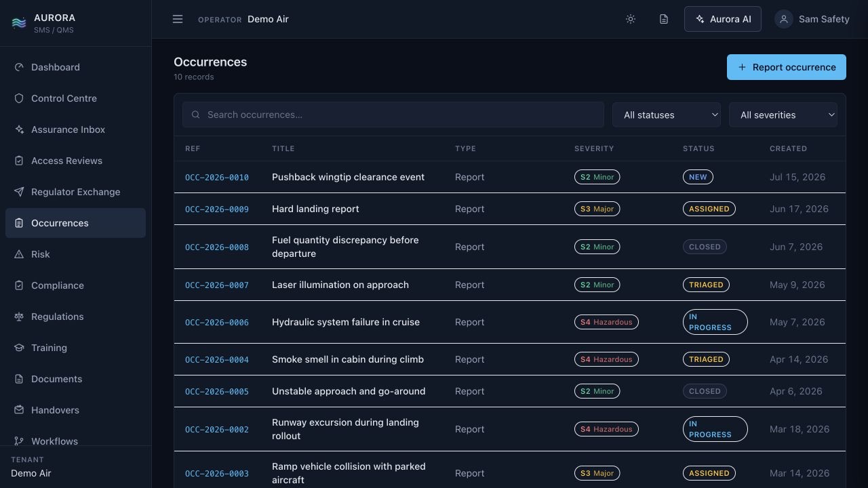This screenshot has width=868, height=488.
Task: Open occurrence OCC-2026-0004 link
Action: pyautogui.click(x=217, y=360)
